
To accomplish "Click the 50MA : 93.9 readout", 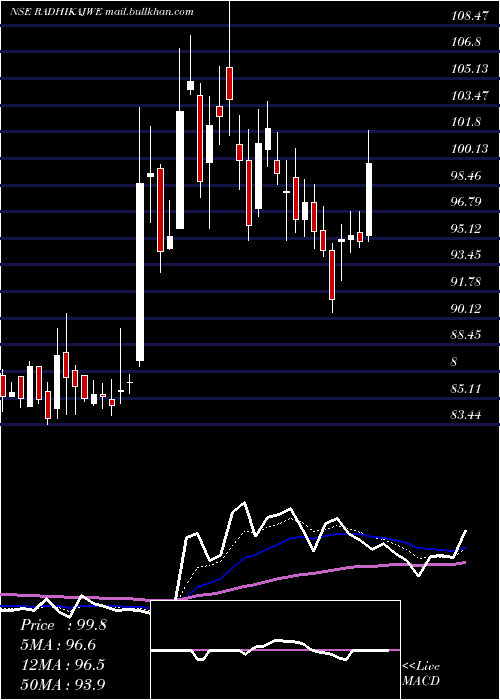I will coord(63,684).
